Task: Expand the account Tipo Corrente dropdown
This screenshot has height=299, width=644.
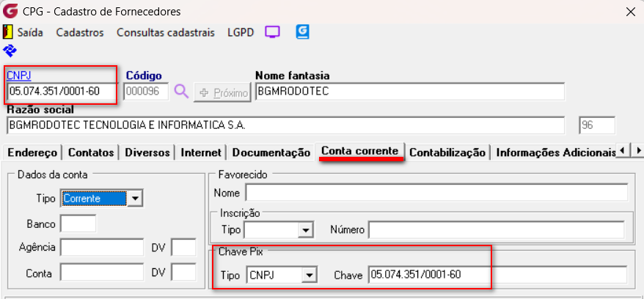Action: (135, 199)
